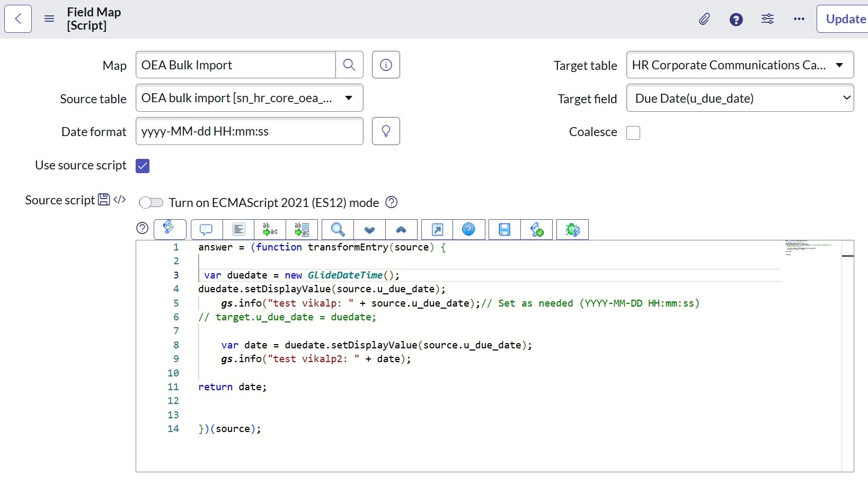Click the Date format lightbulb suggestion icon
The height and width of the screenshot is (485, 868).
(386, 131)
